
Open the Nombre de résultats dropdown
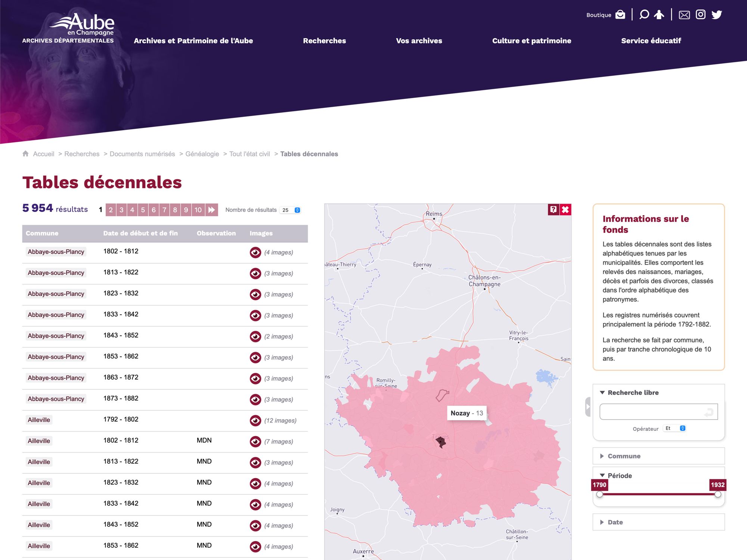(291, 210)
